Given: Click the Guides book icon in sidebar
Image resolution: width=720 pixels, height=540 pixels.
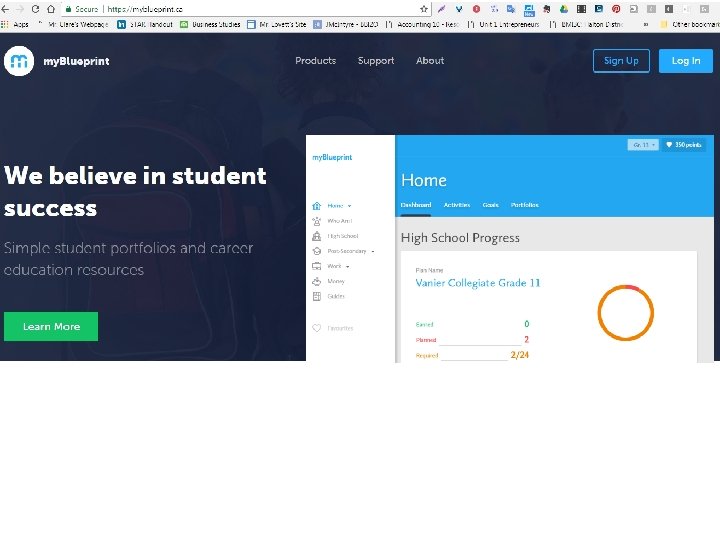Looking at the screenshot, I should [x=316, y=296].
